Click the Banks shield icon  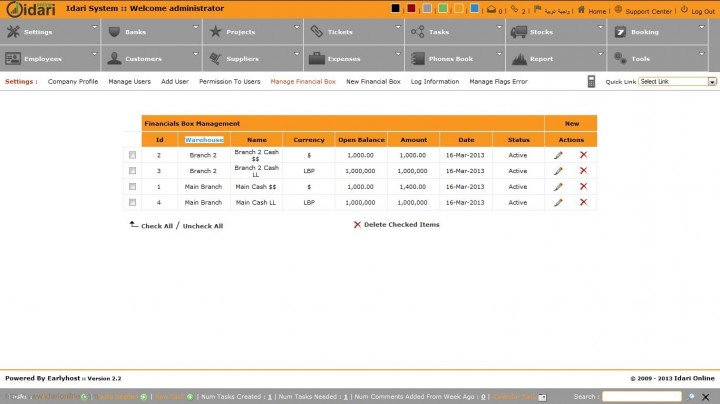click(114, 32)
